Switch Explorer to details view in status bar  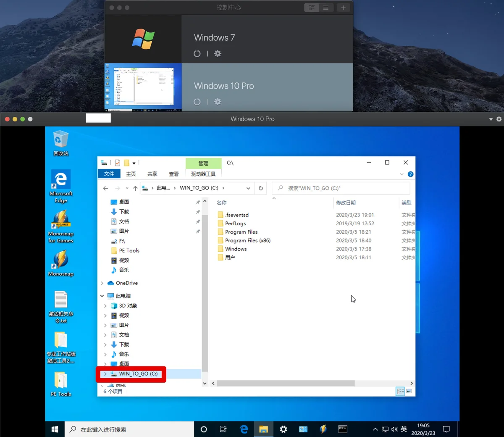400,391
